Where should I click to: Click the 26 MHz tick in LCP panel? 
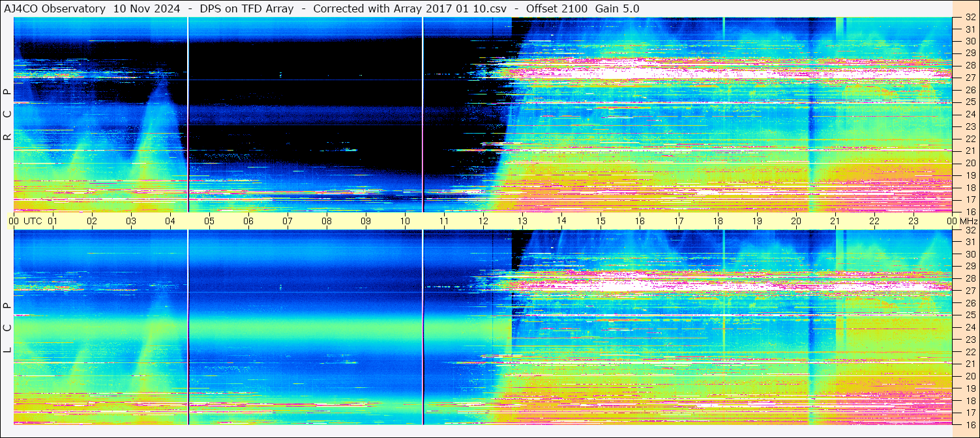click(x=970, y=303)
